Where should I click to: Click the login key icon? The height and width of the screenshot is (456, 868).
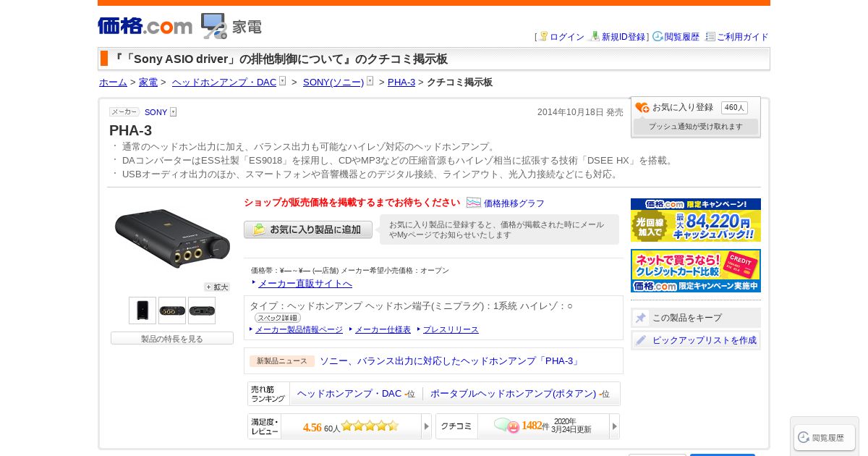tap(543, 36)
